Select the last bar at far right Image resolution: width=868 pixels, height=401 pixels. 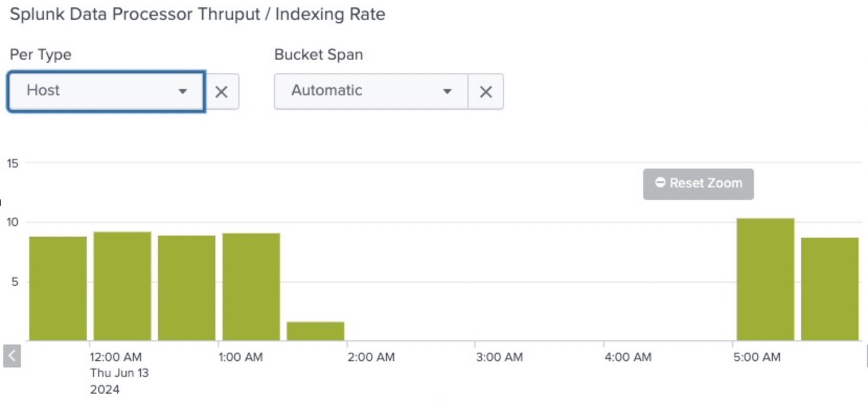click(x=830, y=289)
